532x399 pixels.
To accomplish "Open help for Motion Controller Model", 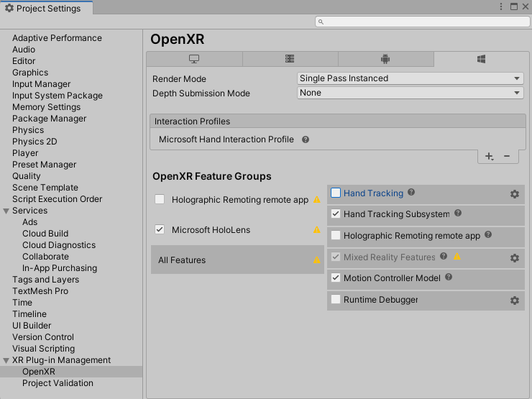I will pyautogui.click(x=449, y=278).
